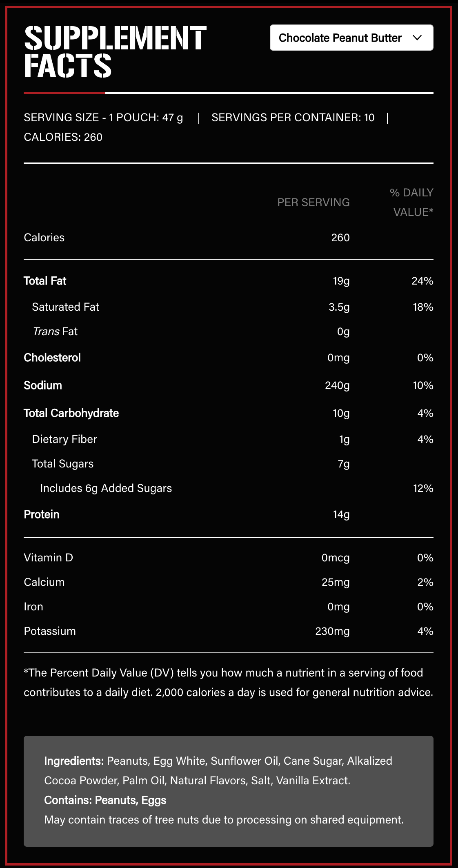Image resolution: width=458 pixels, height=868 pixels.
Task: Click the Cholesterol row label
Action: click(52, 358)
